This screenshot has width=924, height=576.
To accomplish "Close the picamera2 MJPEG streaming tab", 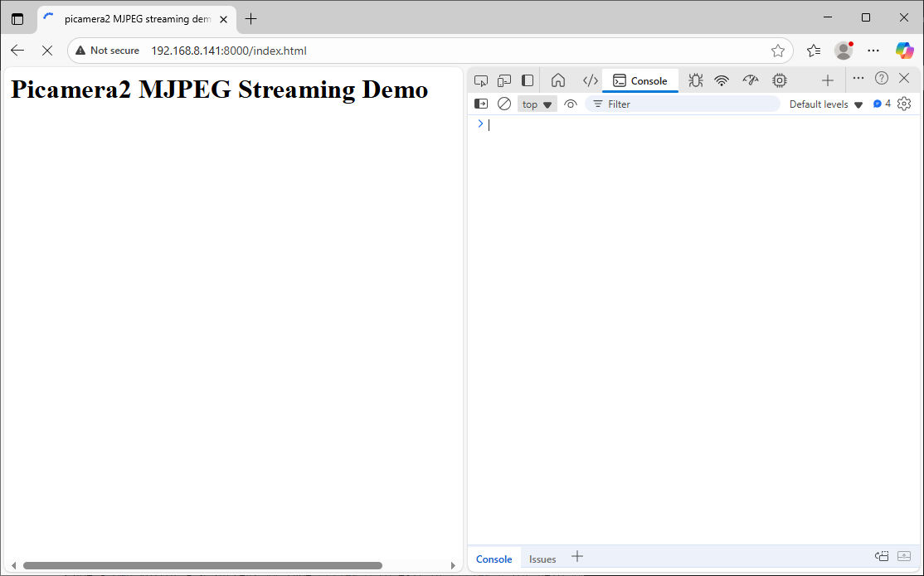I will (x=223, y=19).
